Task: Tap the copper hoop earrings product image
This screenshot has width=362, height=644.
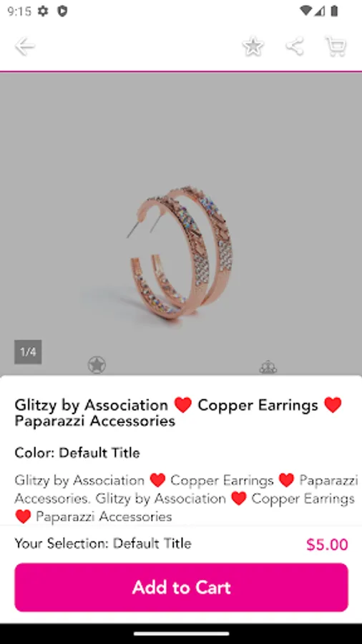Action: click(x=180, y=250)
